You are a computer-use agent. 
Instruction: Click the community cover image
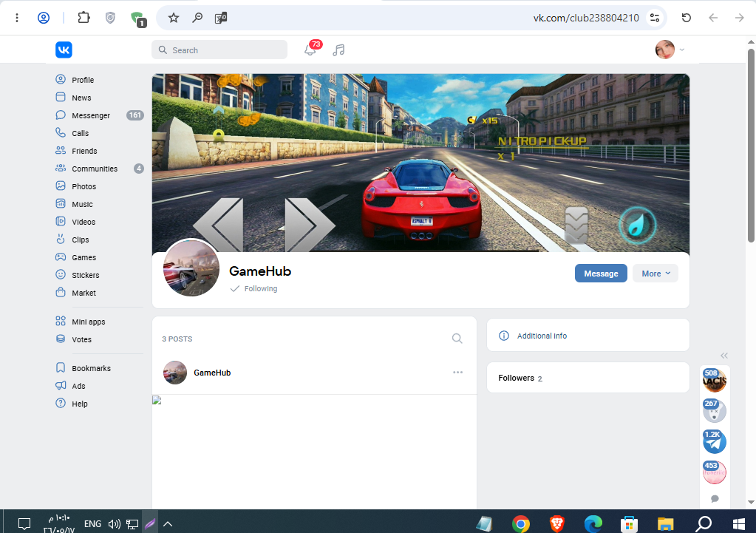(420, 163)
